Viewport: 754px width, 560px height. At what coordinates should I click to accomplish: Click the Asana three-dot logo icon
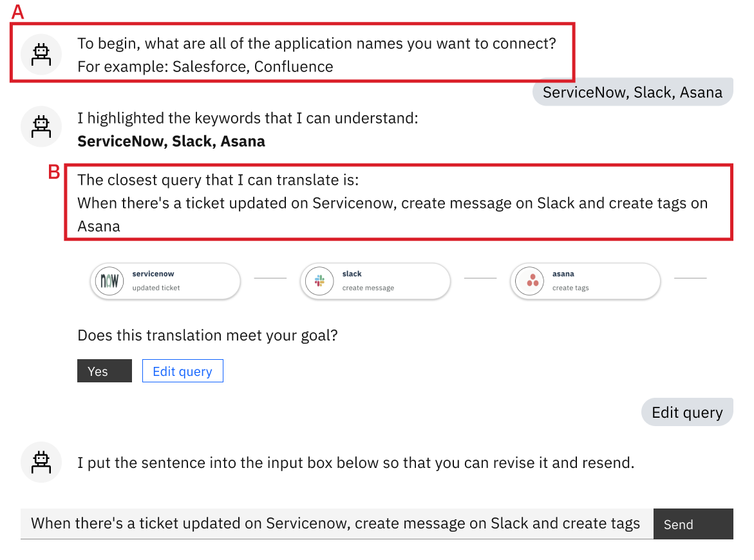point(532,281)
